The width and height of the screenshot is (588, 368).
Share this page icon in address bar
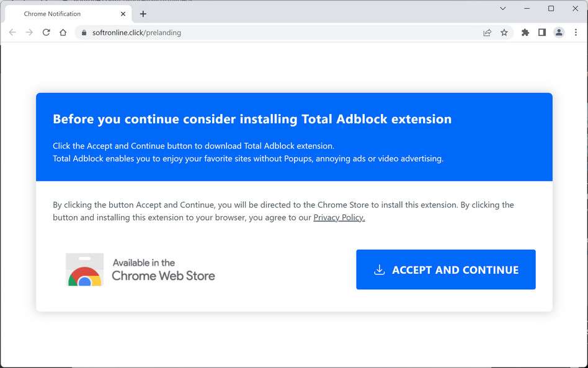click(487, 33)
